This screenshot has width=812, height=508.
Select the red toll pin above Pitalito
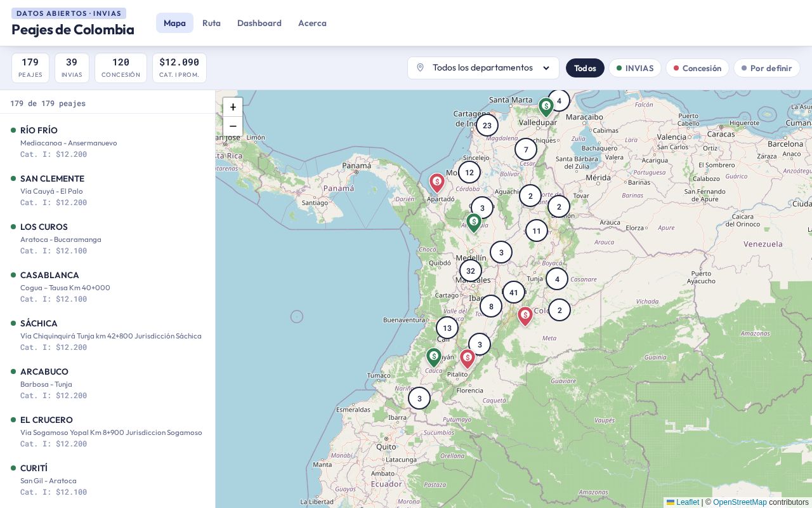click(468, 359)
